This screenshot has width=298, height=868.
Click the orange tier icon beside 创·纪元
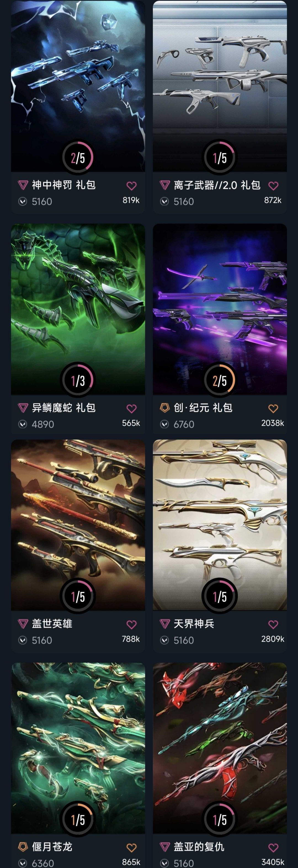pyautogui.click(x=164, y=408)
